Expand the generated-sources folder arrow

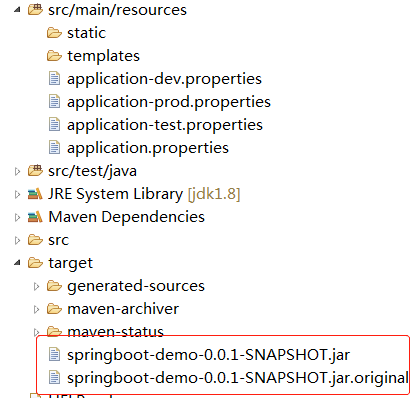point(36,286)
